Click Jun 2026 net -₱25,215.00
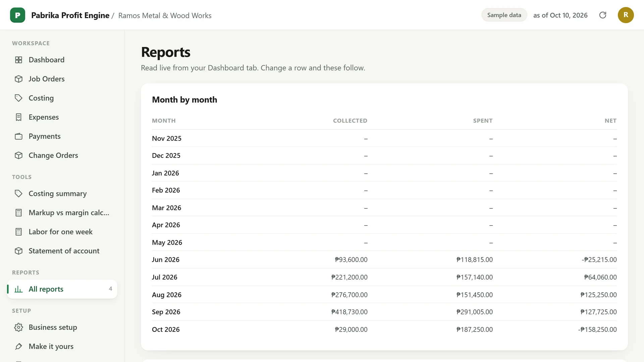Screen dimensions: 644x362 click(x=599, y=259)
